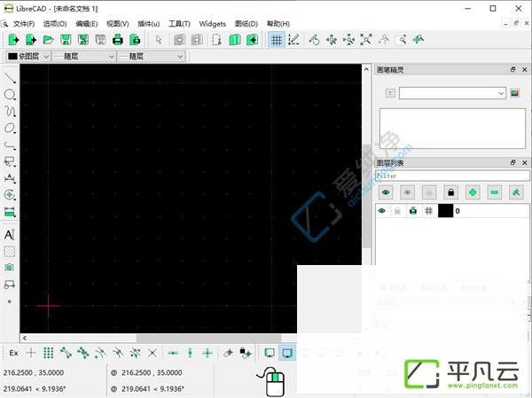Click window zoom magnifier icon
Image resolution: width=532 pixels, height=398 pixels.
(402, 40)
